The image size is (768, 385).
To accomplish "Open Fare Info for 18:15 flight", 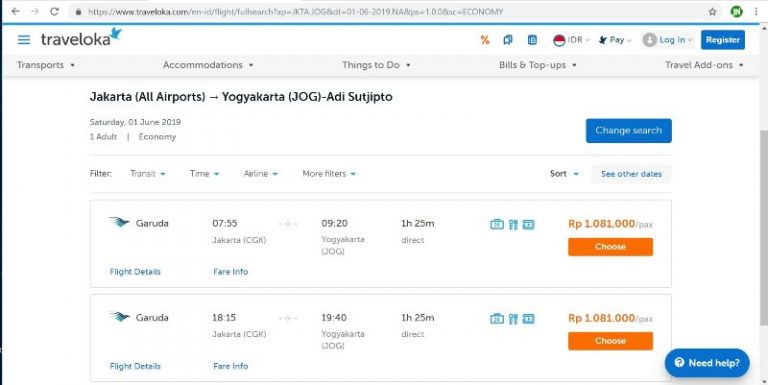I will point(231,366).
